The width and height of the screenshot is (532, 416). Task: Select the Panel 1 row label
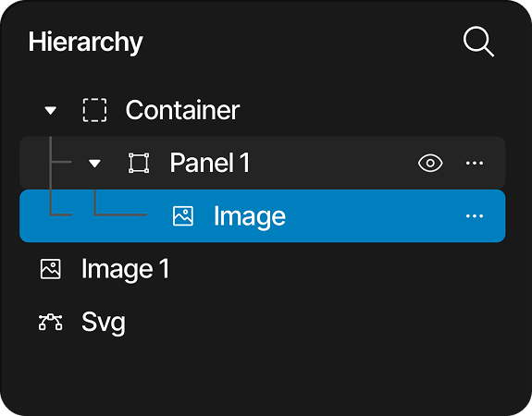[x=210, y=163]
